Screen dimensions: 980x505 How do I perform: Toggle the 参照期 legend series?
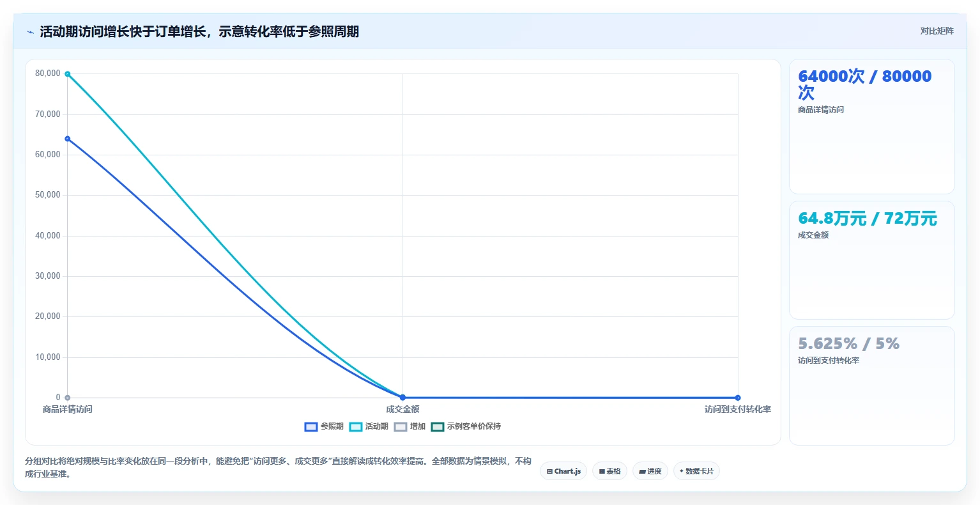324,426
